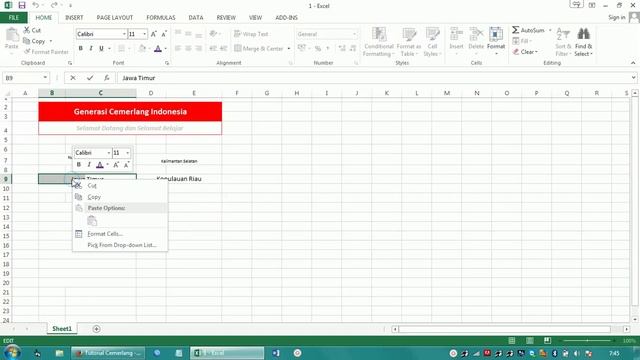Switch to the INSERT tab
This screenshot has width=640, height=360.
click(74, 18)
